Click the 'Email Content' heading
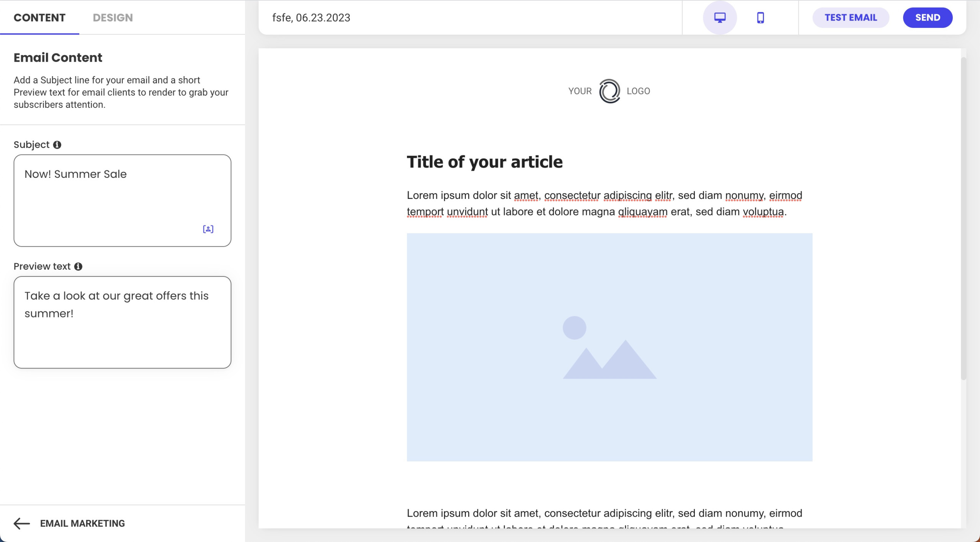The image size is (980, 542). 58,57
